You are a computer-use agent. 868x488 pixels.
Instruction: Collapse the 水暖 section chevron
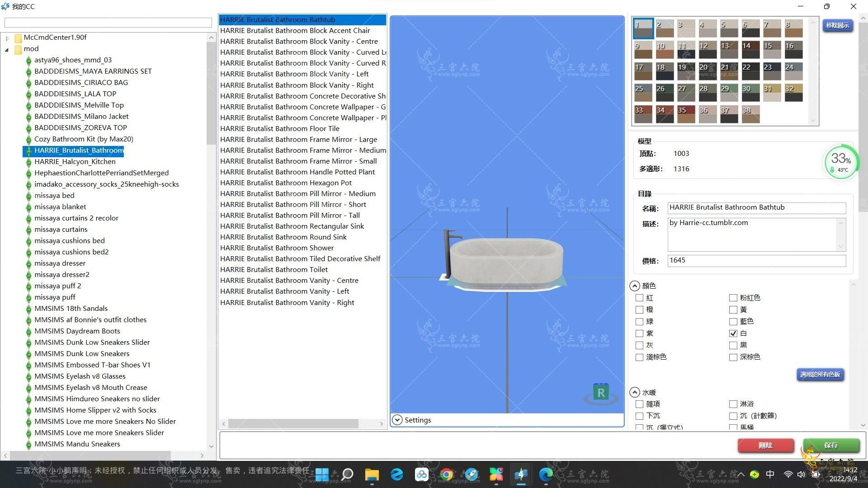(635, 393)
